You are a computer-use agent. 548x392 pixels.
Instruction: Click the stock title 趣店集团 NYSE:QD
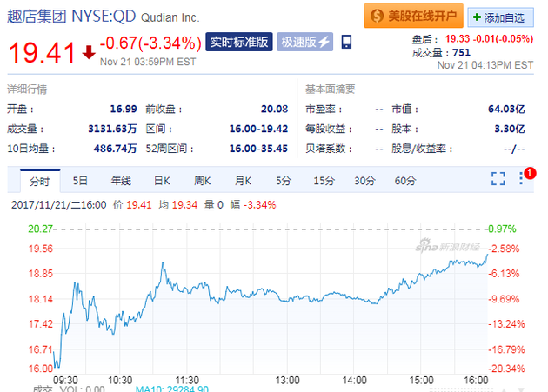(x=71, y=16)
